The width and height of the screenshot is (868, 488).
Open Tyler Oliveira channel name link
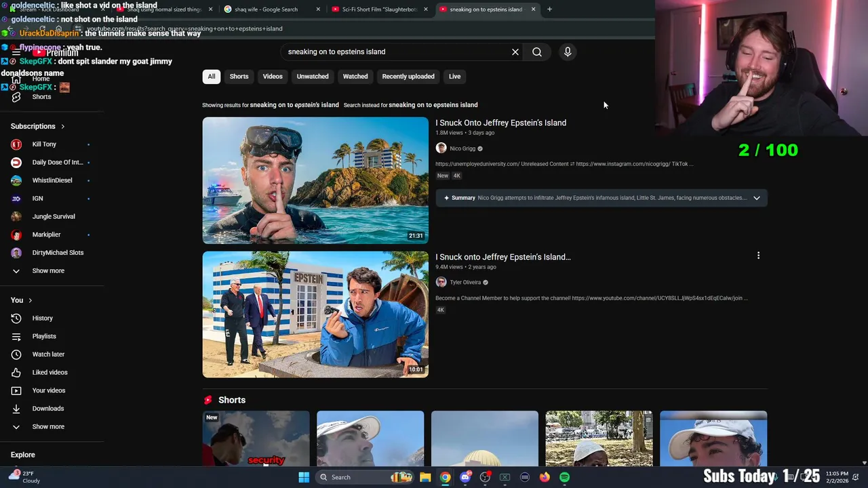tap(465, 282)
